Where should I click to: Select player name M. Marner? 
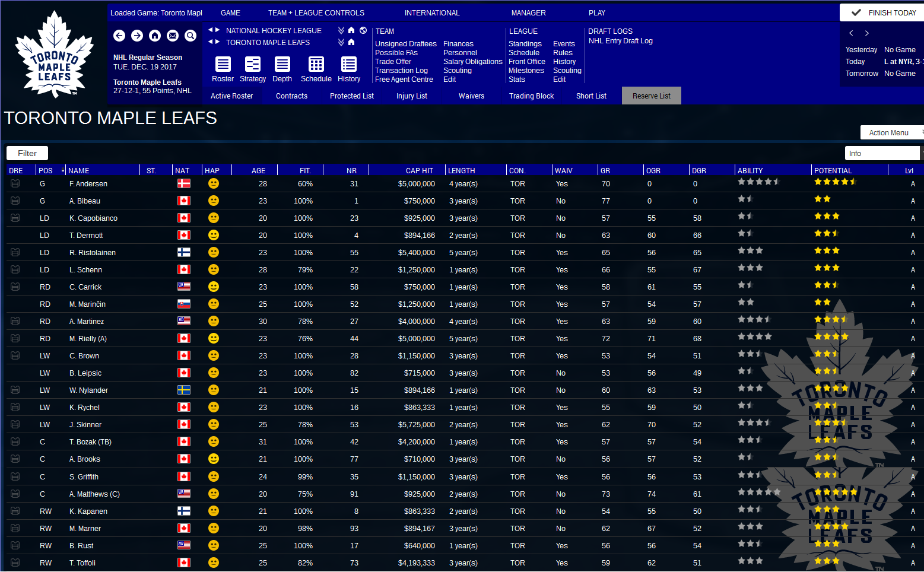85,528
